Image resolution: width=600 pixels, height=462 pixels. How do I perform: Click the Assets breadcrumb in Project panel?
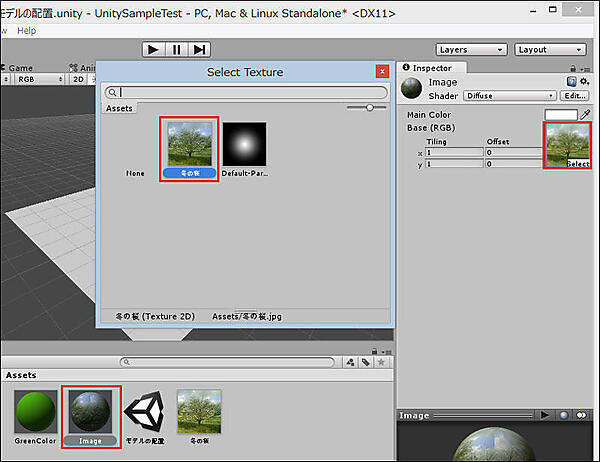21,375
